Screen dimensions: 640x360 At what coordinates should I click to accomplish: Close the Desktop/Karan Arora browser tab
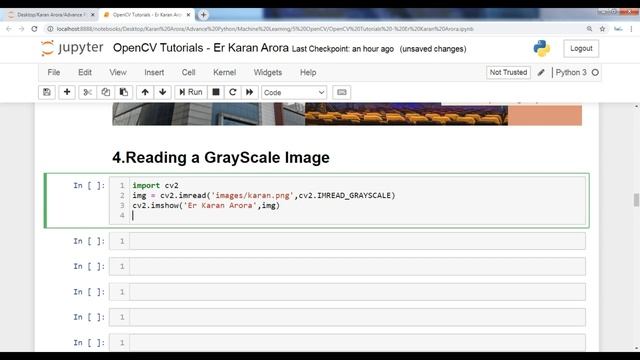click(x=93, y=15)
